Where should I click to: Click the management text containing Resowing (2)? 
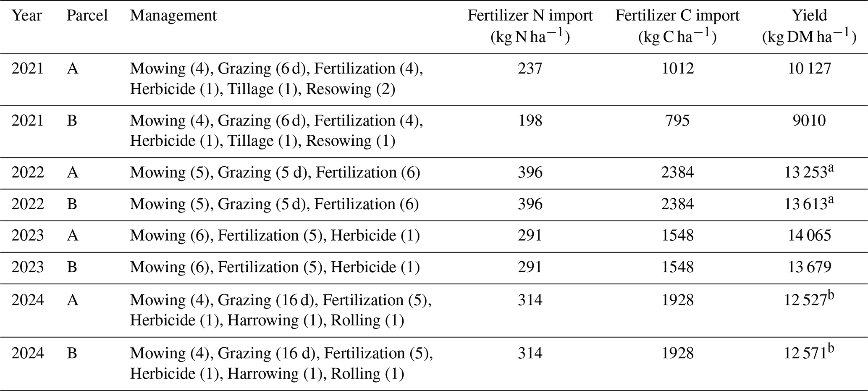click(x=350, y=89)
